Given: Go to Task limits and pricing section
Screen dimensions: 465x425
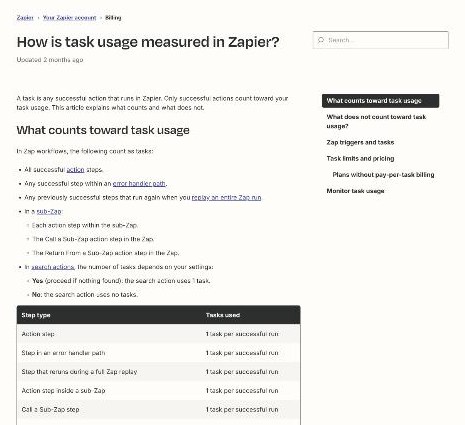Looking at the screenshot, I should [x=360, y=158].
